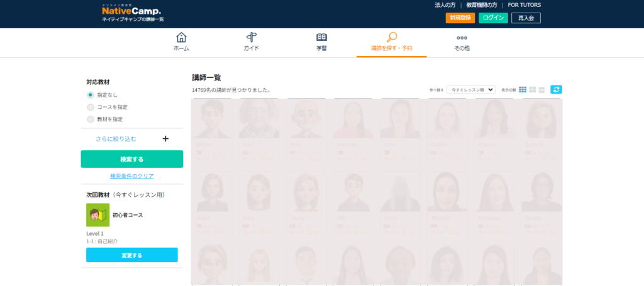Click the 検索する button
This screenshot has height=286, width=644.
[x=132, y=159]
